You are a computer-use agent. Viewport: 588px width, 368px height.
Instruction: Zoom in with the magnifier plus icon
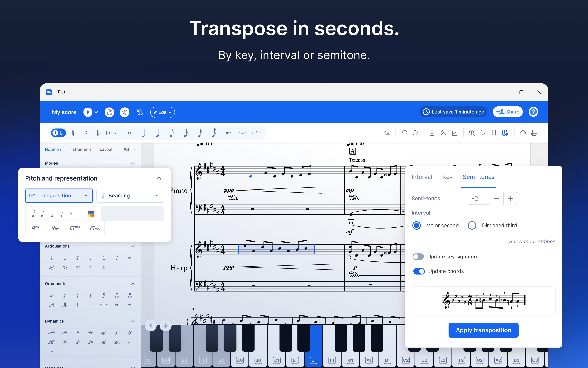point(472,133)
